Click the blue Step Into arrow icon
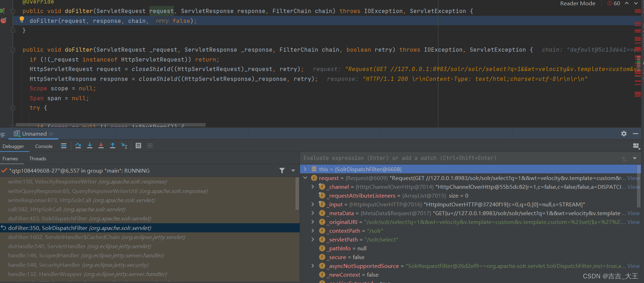 (90, 146)
